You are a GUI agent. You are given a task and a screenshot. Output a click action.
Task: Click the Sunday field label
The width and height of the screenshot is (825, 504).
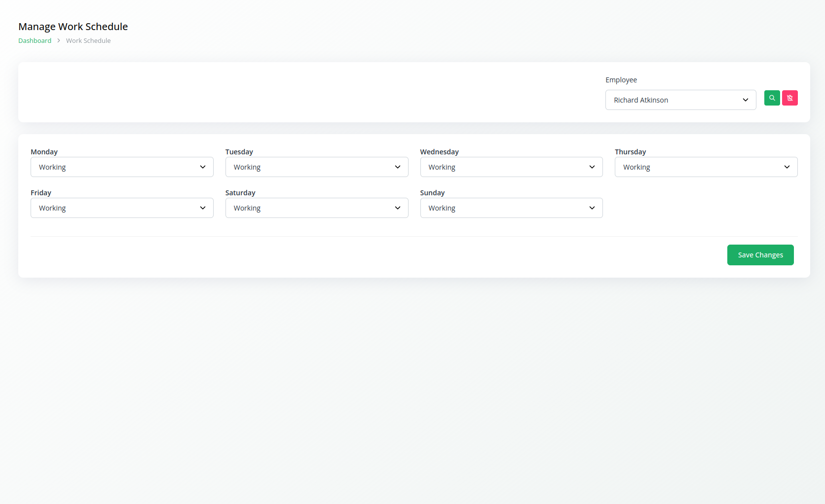(432, 193)
